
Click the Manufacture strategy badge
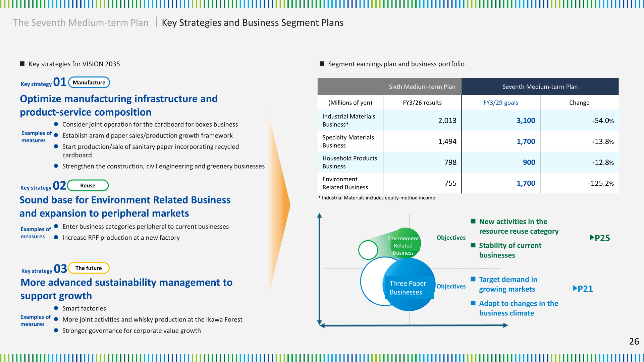coord(89,82)
